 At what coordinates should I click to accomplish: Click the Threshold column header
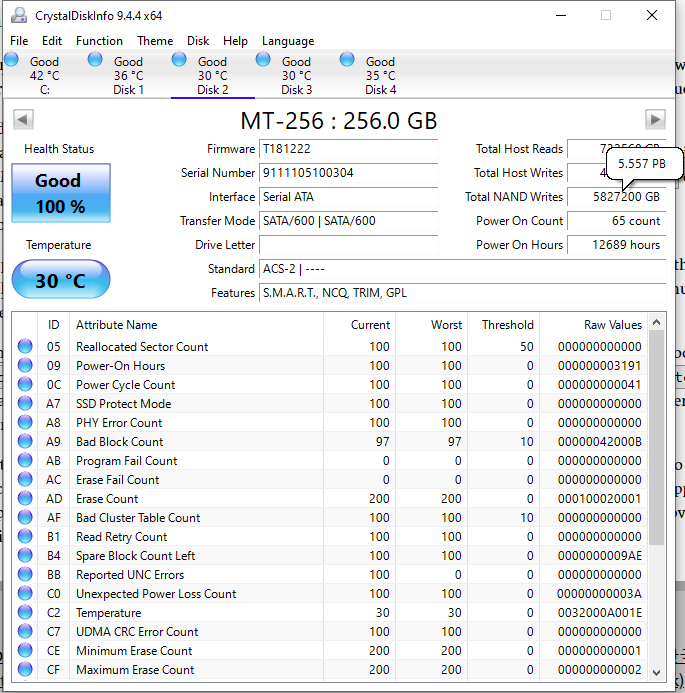tap(504, 325)
